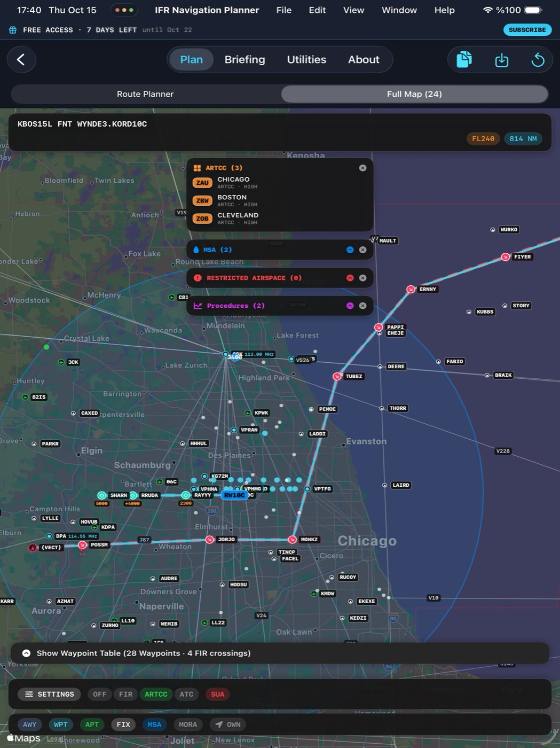Image resolution: width=560 pixels, height=748 pixels.
Task: Expand the Restricted Airspace panel chevron
Action: pos(350,278)
